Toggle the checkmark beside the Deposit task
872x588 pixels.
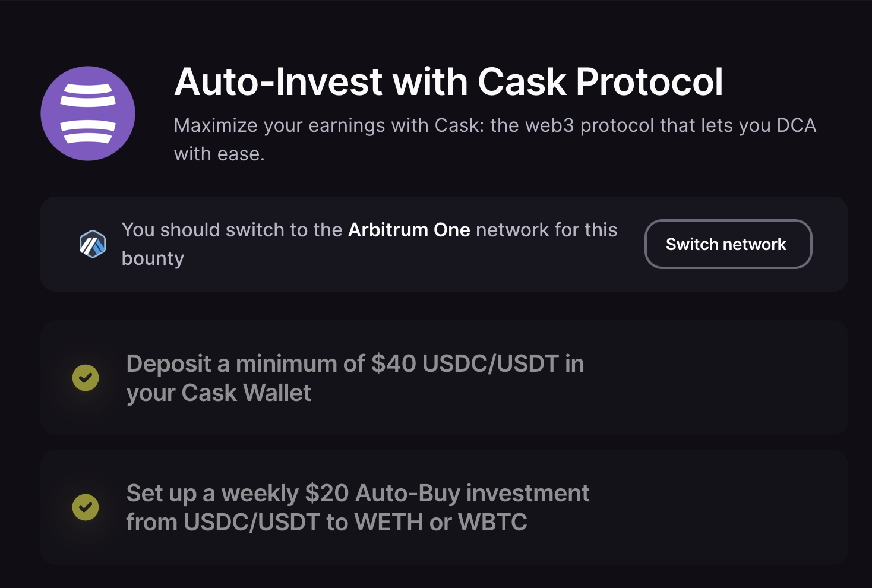pos(86,378)
